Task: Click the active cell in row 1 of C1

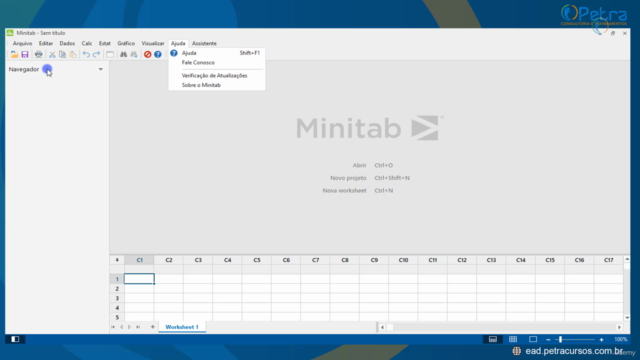Action: click(x=139, y=279)
